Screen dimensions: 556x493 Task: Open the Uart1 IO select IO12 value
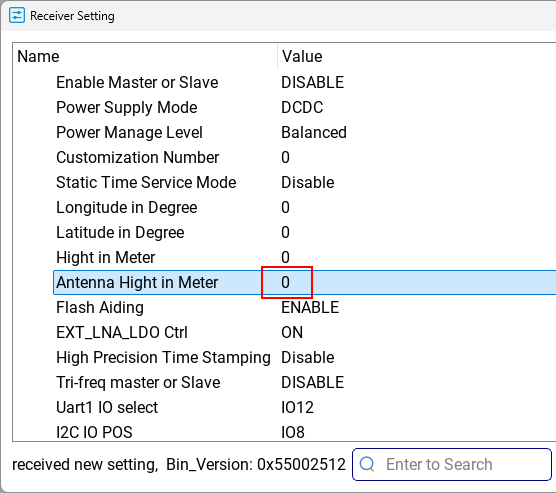297,408
